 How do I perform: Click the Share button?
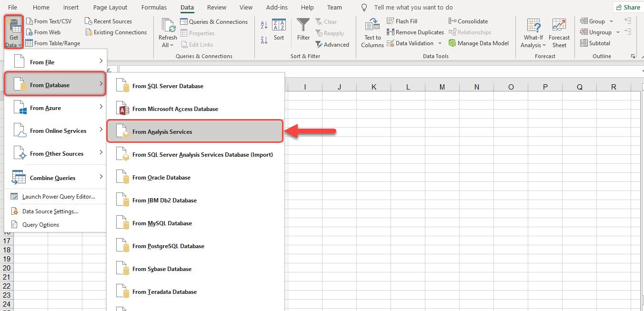[x=628, y=7]
